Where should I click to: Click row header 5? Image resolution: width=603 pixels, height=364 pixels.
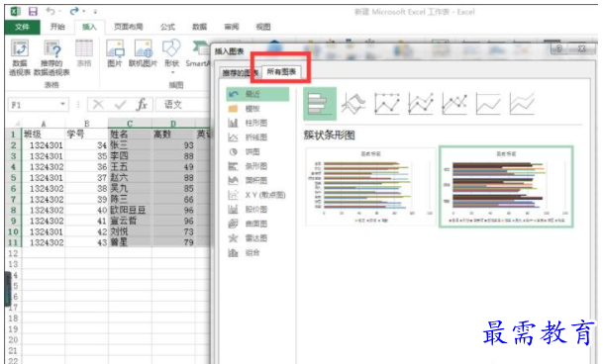[13, 178]
